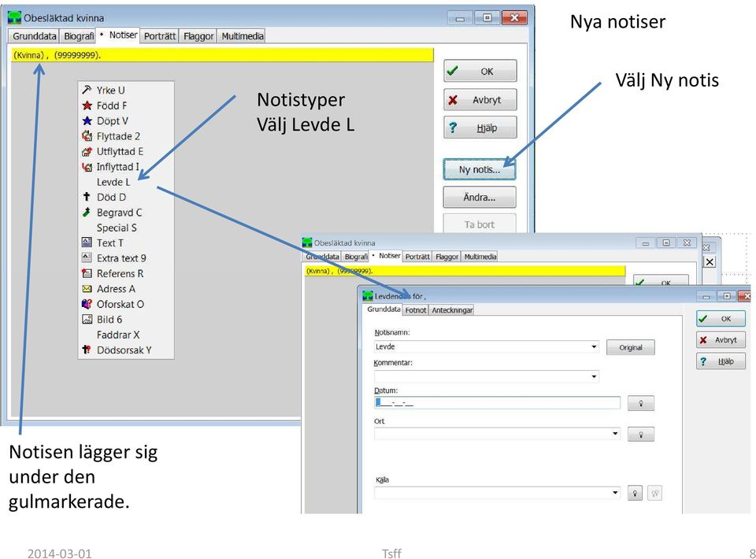Viewport: 756px width, 559px height.
Task: Select the Oforskat O icon
Action: [87, 304]
